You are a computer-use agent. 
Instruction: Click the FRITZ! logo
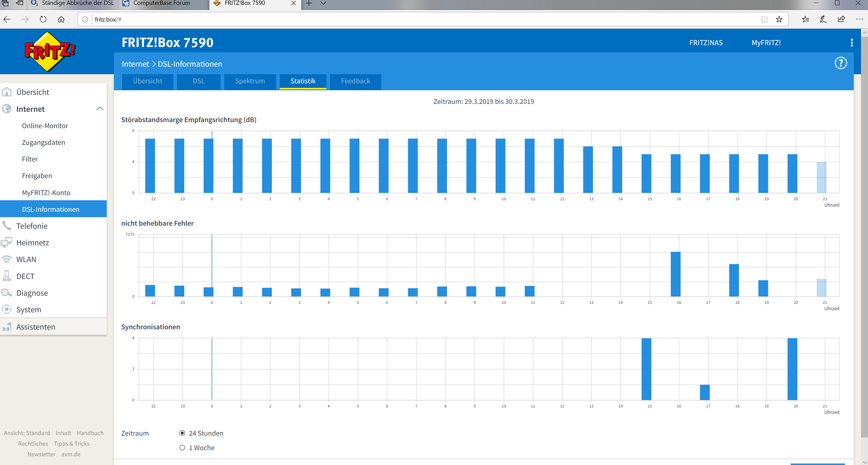coord(50,51)
